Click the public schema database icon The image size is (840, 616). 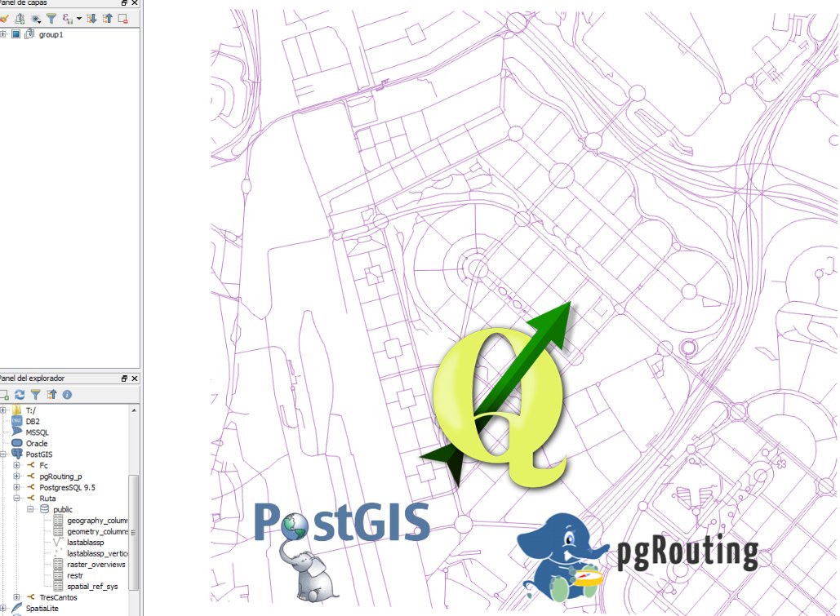44,509
